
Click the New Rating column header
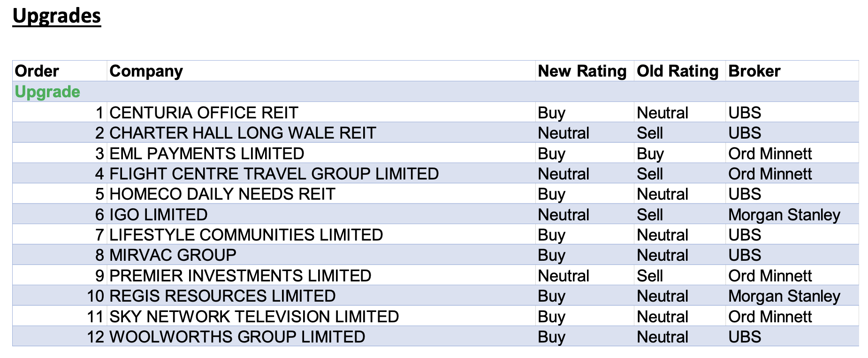(x=582, y=71)
